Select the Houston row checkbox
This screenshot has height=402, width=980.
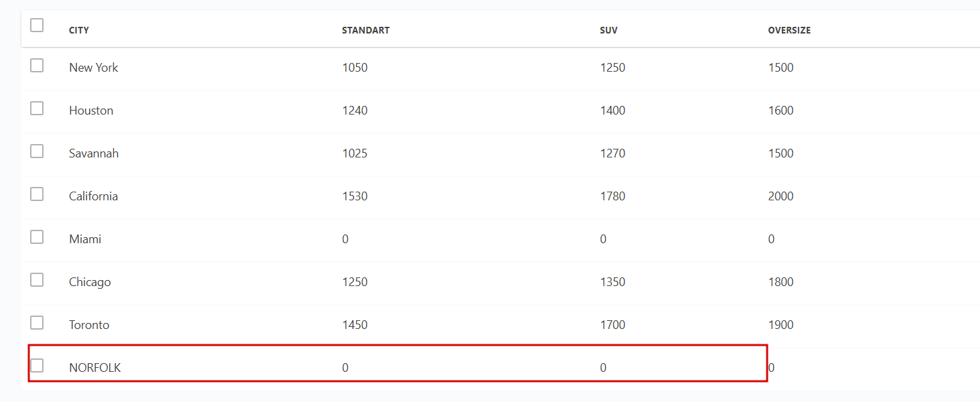coord(37,109)
